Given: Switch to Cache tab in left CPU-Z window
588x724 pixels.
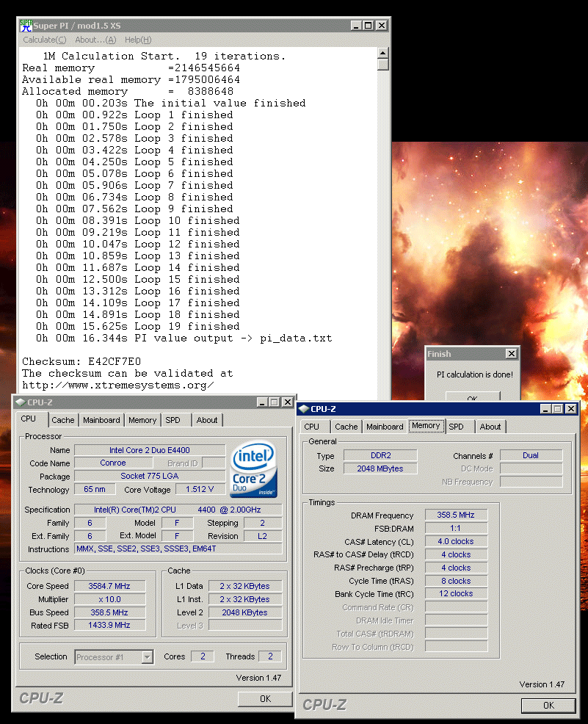Looking at the screenshot, I should click(63, 420).
